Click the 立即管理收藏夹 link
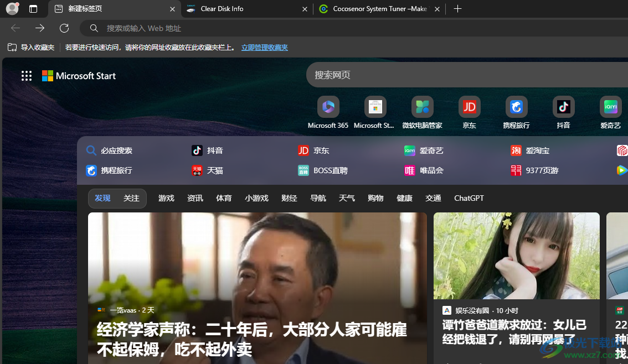Image resolution: width=628 pixels, height=364 pixels. click(x=264, y=48)
